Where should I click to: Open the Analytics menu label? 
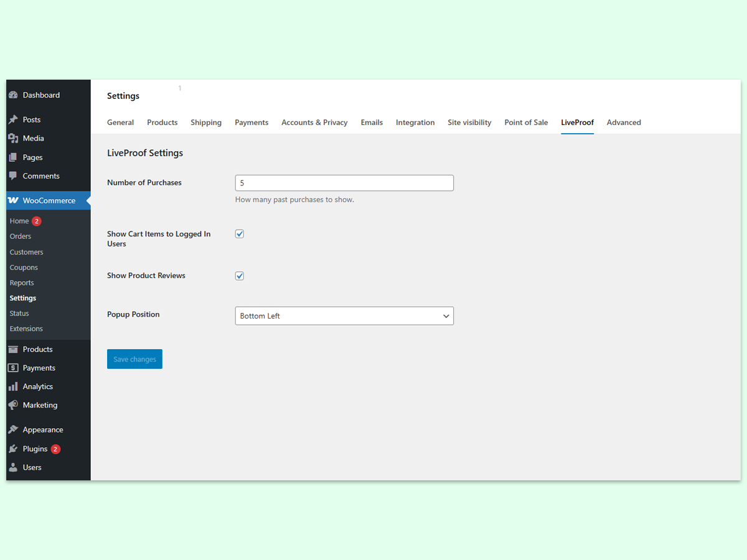[38, 386]
